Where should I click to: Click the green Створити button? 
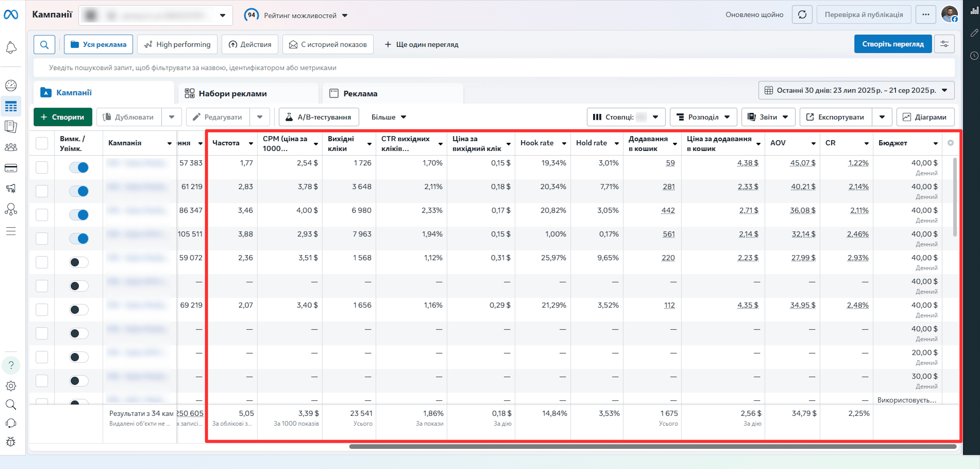click(x=63, y=117)
